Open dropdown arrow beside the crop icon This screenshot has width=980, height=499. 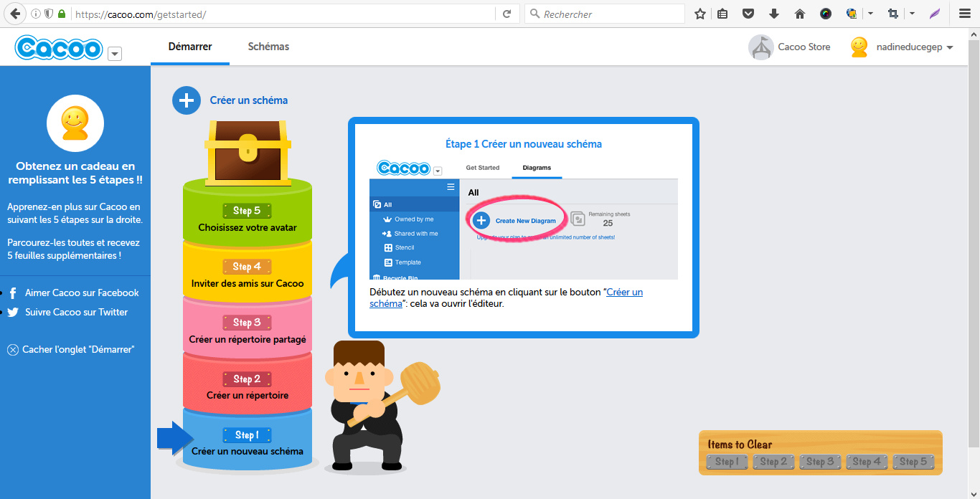coord(912,14)
